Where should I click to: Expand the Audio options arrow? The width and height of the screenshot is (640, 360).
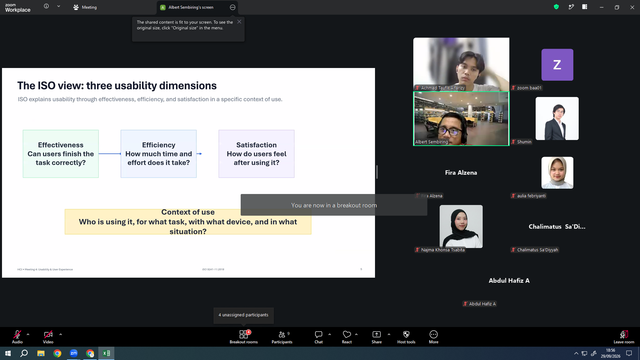coord(28,334)
